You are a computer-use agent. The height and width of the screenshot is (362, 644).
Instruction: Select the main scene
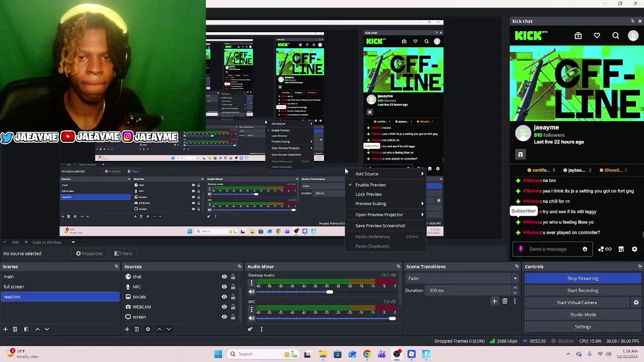tap(60, 277)
